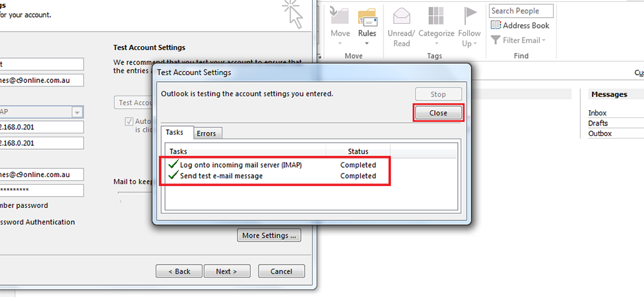Image resolution: width=644 pixels, height=297 pixels.
Task: Click the Status column header
Action: [358, 151]
